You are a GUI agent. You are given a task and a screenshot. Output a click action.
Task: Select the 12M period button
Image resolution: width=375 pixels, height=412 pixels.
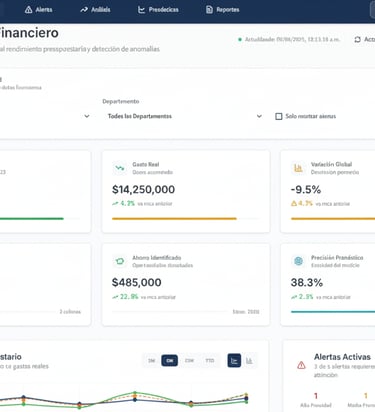click(x=189, y=361)
